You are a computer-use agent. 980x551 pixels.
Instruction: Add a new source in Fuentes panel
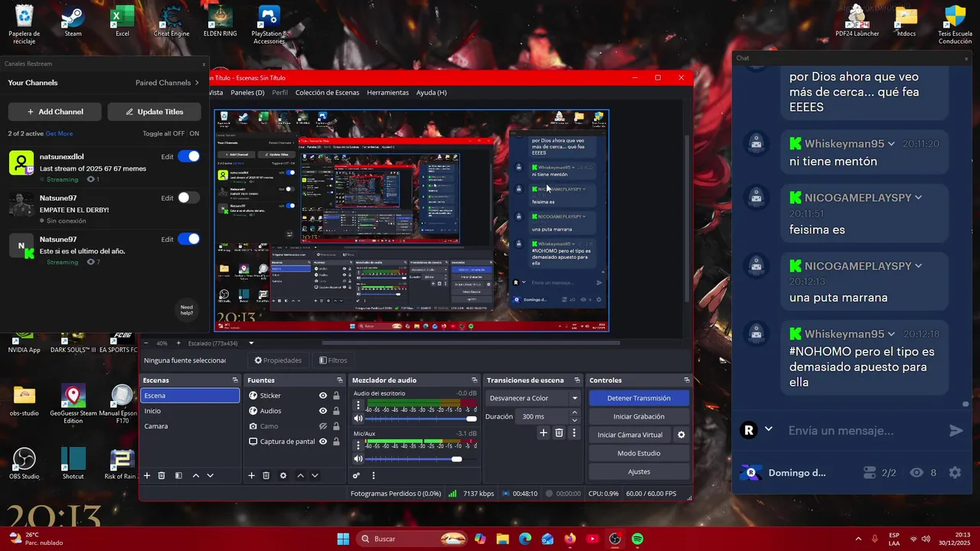pyautogui.click(x=251, y=475)
